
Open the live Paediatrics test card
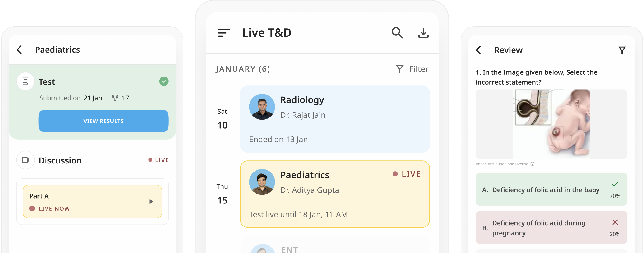coord(334,194)
